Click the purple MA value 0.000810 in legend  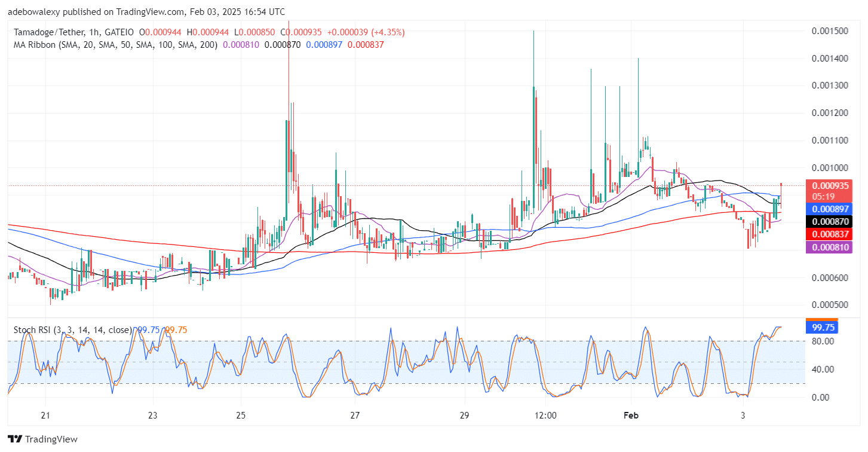point(242,44)
